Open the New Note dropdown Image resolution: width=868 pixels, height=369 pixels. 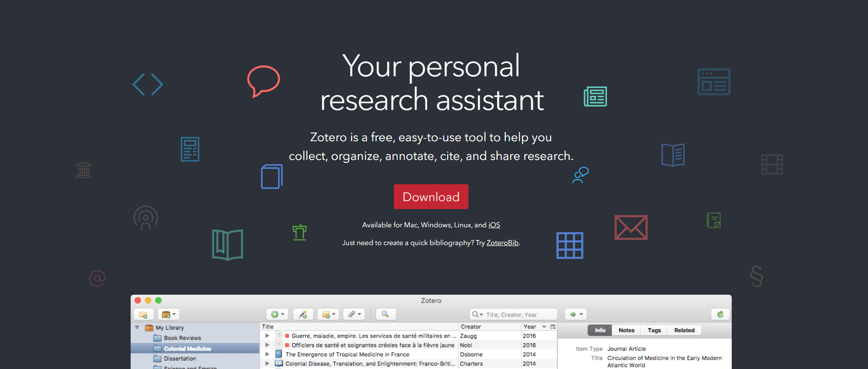coord(328,315)
